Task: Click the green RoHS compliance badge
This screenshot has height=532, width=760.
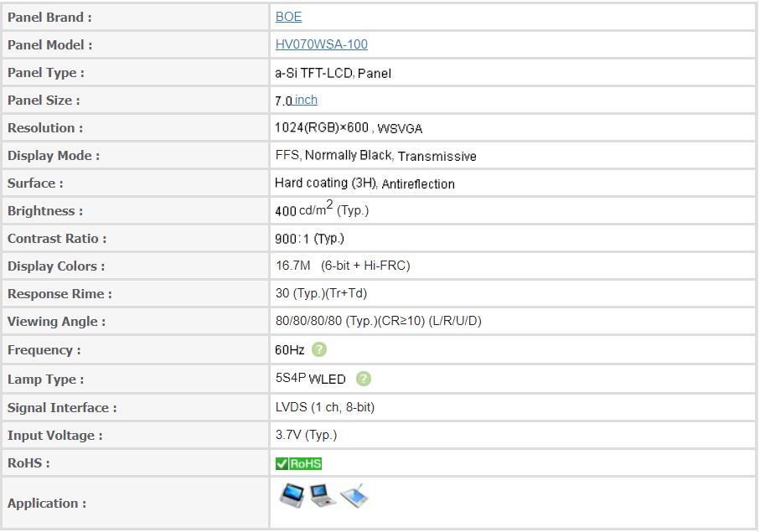Action: (298, 463)
